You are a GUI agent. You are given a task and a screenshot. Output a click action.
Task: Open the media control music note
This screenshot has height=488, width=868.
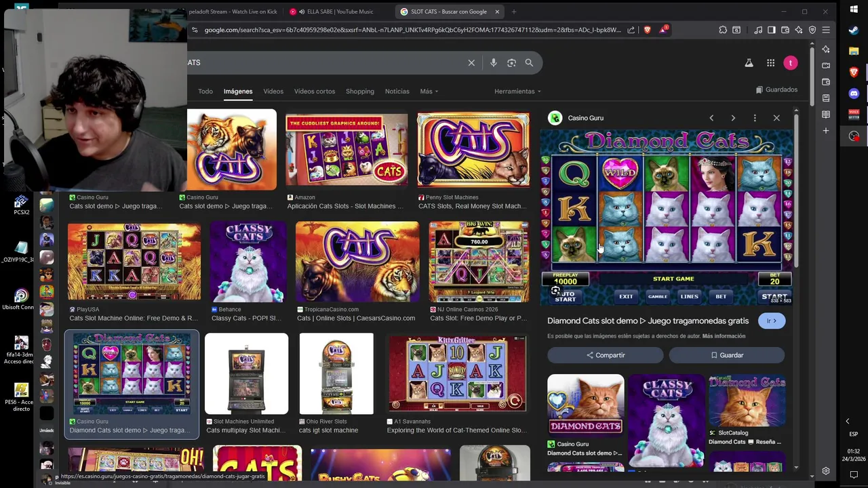[758, 30]
